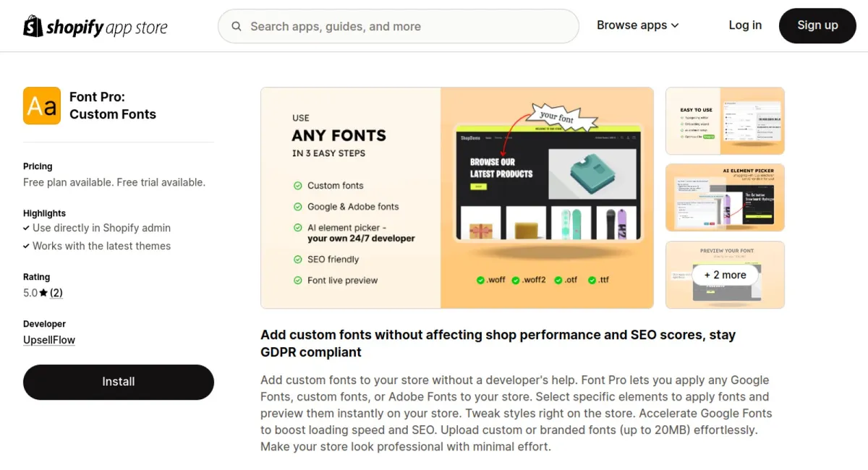Click the .woff2 format check icon
This screenshot has width=868, height=470.
pyautogui.click(x=516, y=281)
